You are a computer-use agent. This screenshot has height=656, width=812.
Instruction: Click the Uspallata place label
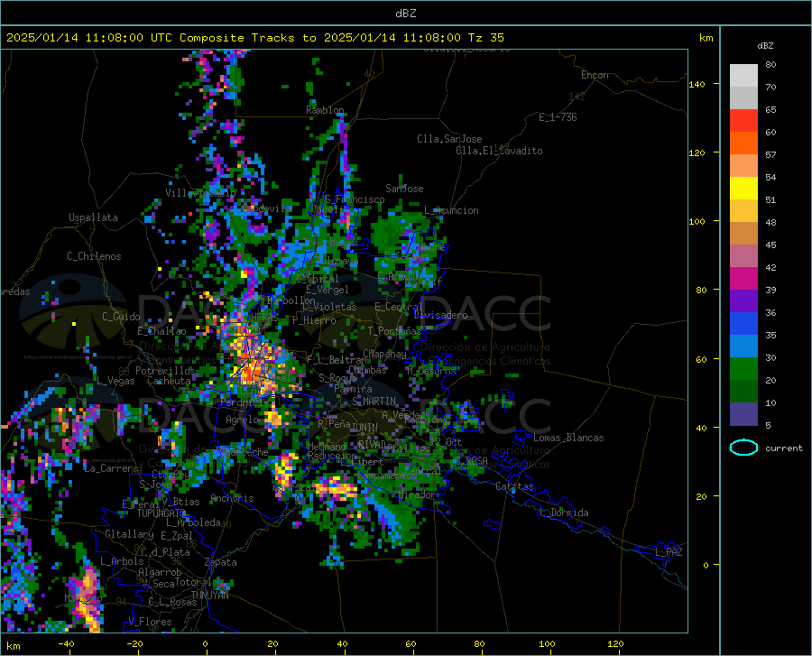tap(93, 218)
